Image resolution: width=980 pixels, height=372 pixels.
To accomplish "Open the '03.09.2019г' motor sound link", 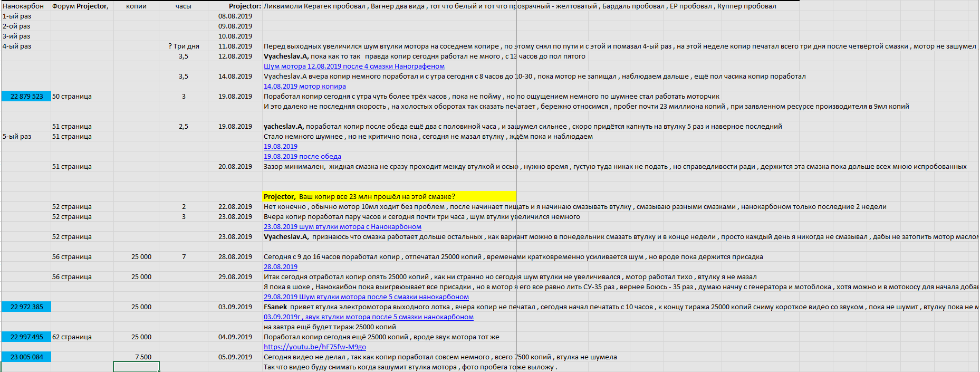I will (x=368, y=317).
